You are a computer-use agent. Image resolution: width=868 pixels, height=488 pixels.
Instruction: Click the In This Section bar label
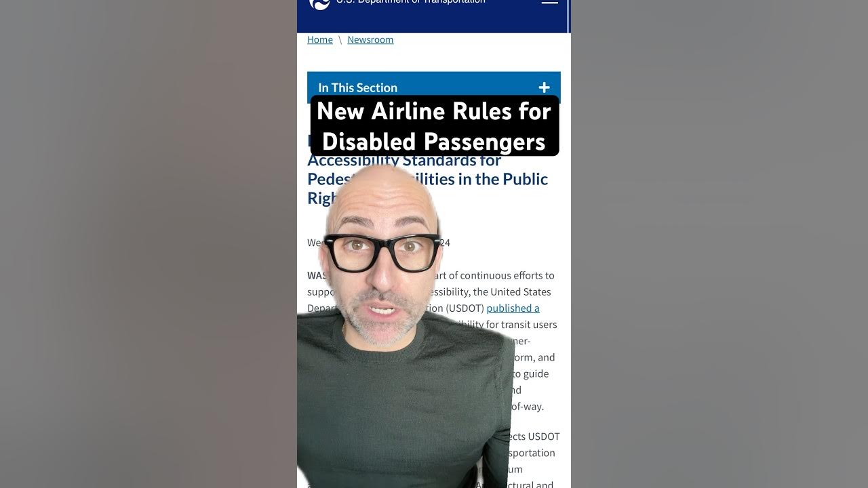pos(357,87)
